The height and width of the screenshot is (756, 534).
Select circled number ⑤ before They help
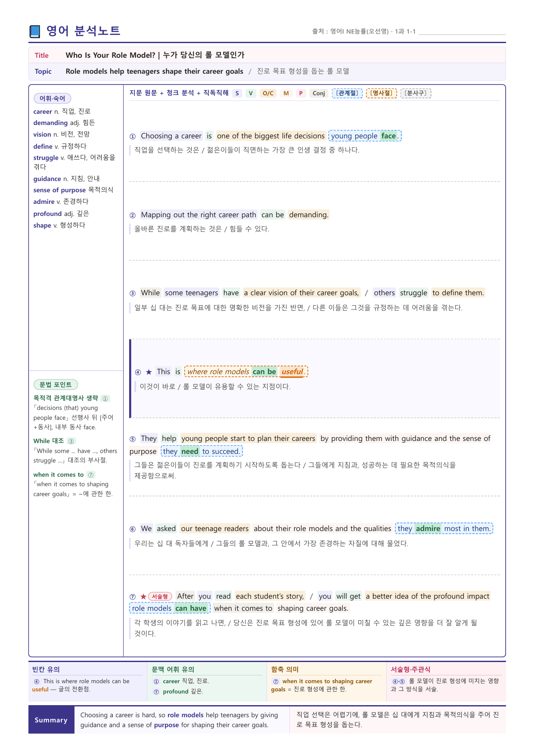[x=133, y=439]
